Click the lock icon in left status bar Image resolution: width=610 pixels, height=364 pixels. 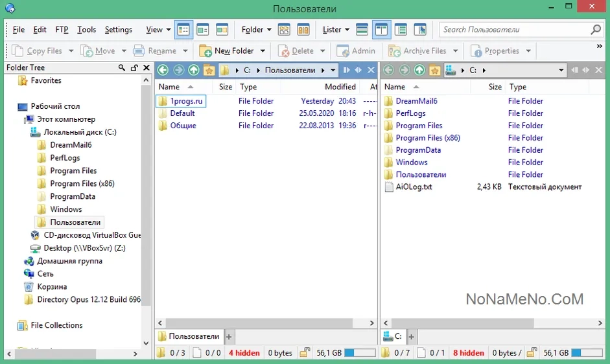[304, 353]
